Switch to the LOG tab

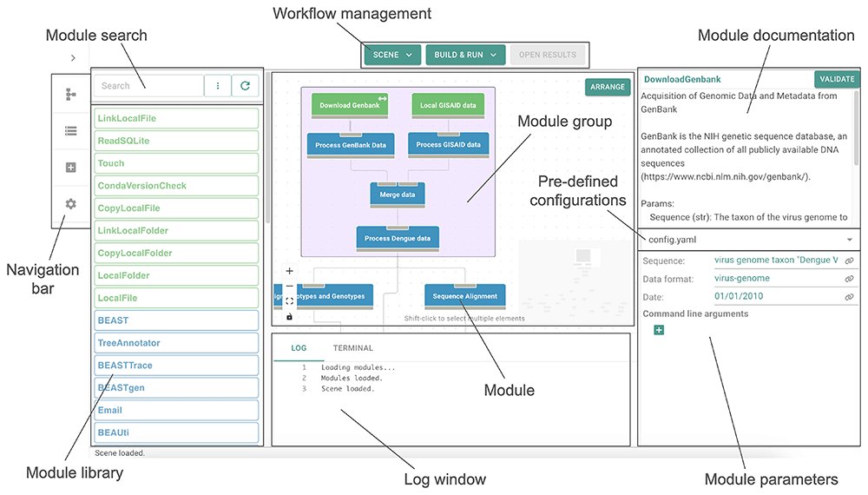click(x=299, y=348)
